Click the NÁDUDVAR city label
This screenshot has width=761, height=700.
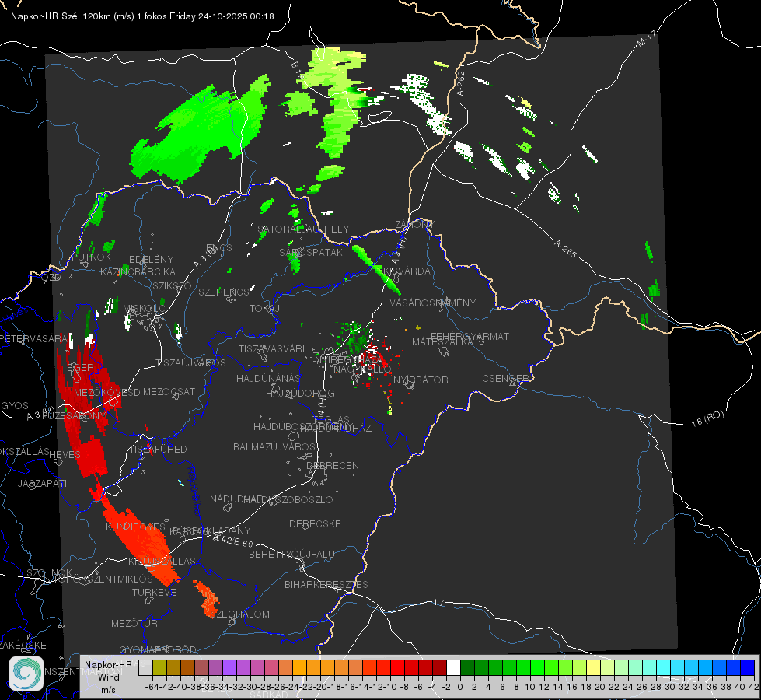pyautogui.click(x=236, y=499)
